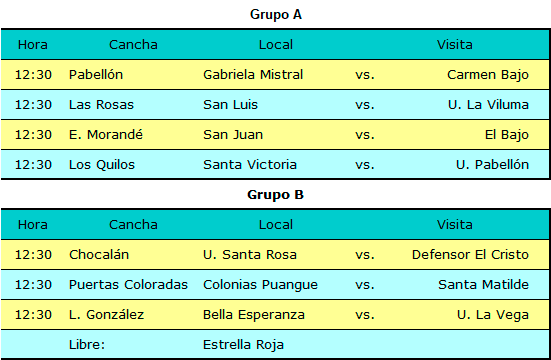This screenshot has height=360, width=551.
Task: Click the Grupo A heading
Action: [x=276, y=15]
